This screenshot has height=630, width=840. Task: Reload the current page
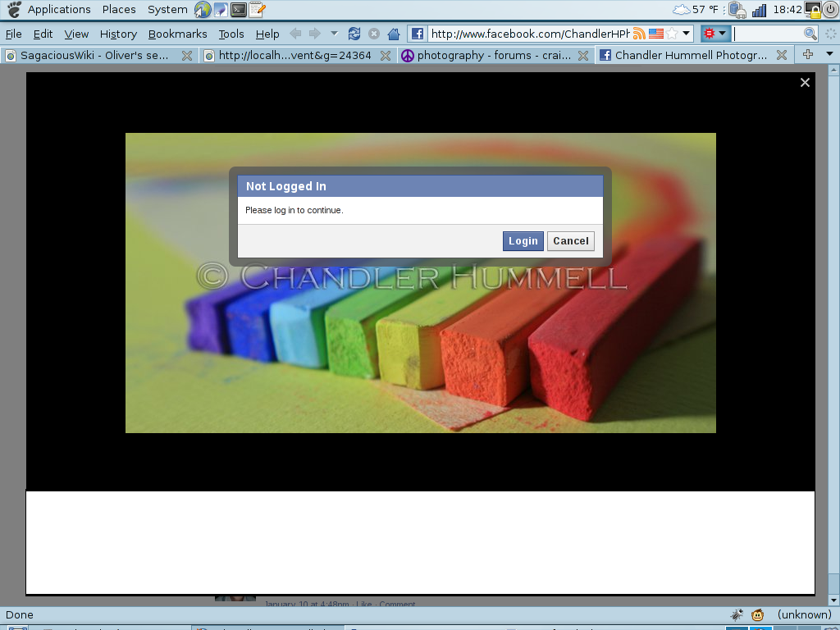tap(354, 34)
